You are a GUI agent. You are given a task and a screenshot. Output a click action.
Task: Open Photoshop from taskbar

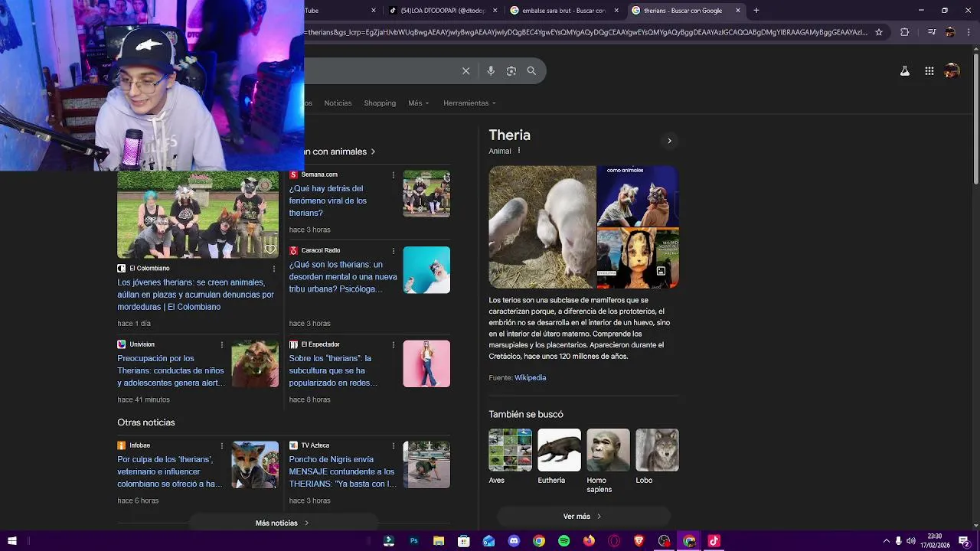(413, 541)
